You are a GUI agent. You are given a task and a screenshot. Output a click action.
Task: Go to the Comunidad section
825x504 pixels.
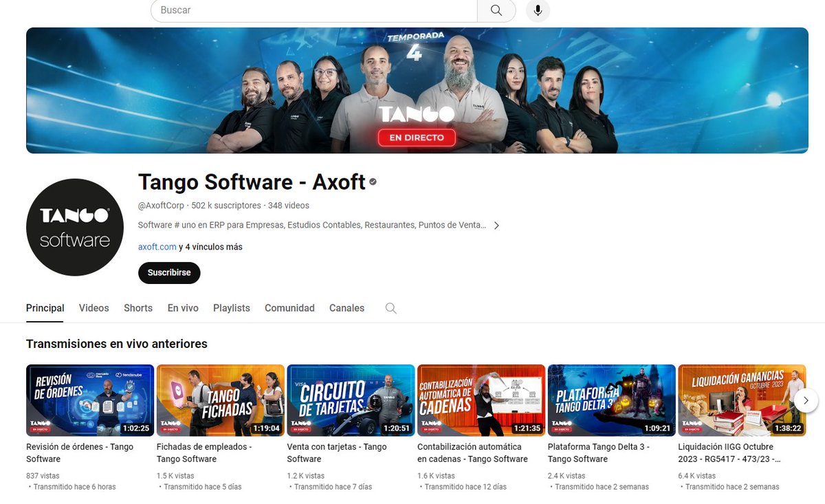289,308
